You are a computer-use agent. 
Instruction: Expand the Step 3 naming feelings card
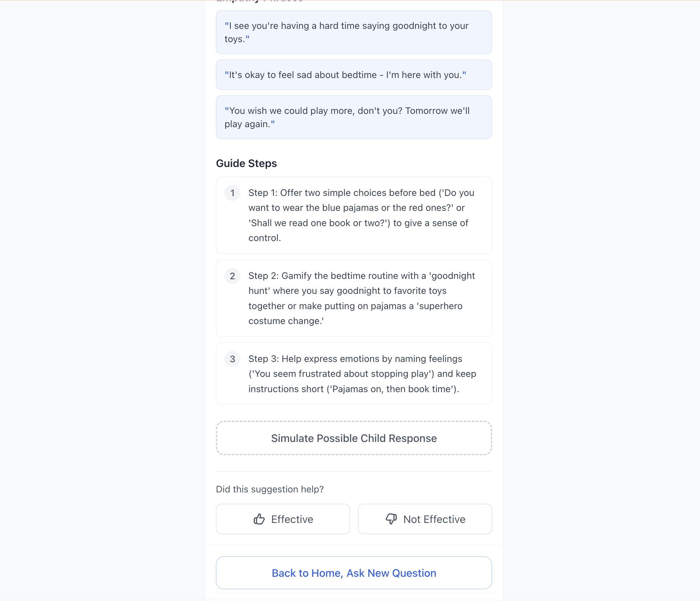(353, 374)
